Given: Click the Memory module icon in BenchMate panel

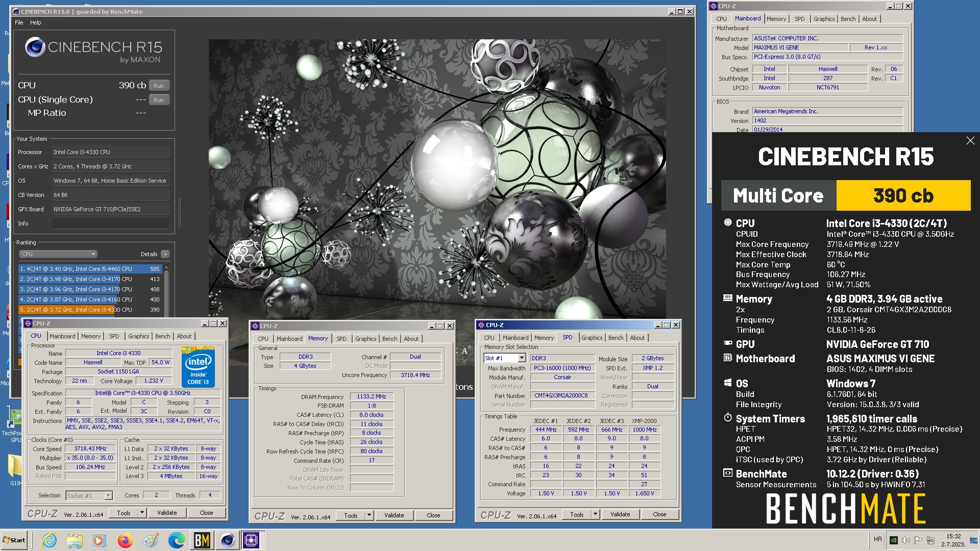Looking at the screenshot, I should 728,298.
